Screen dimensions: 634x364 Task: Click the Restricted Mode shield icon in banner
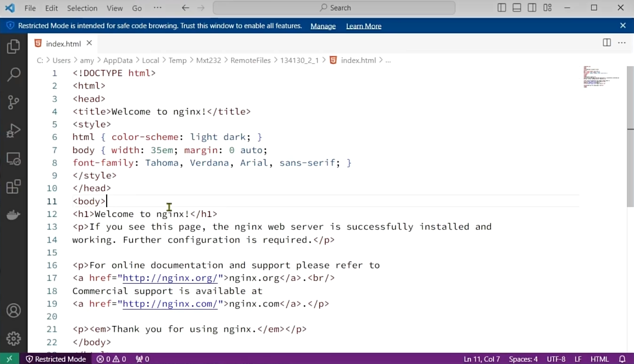coord(10,26)
